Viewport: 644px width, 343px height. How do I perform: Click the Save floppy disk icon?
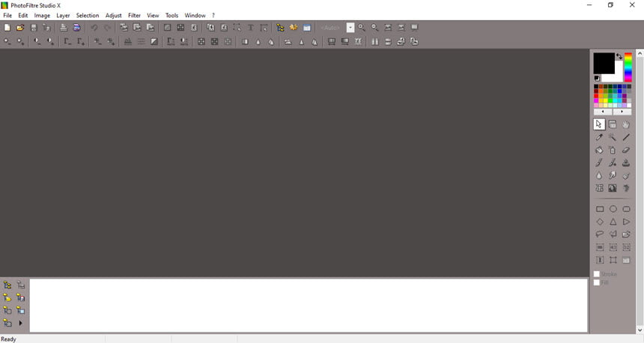[x=34, y=28]
